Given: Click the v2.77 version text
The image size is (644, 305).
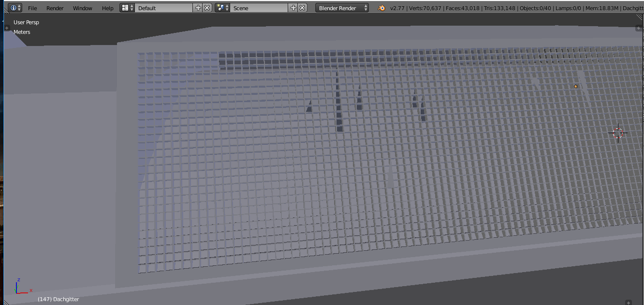Looking at the screenshot, I should pyautogui.click(x=396, y=8).
